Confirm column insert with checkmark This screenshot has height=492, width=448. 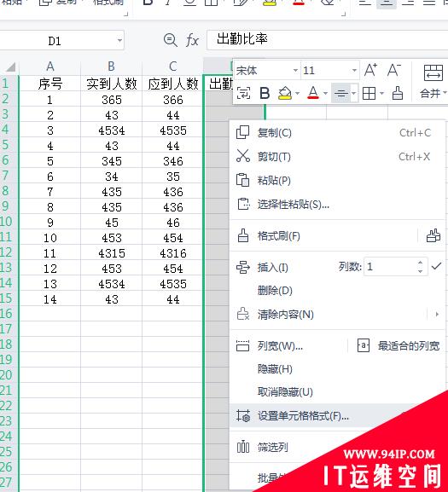436,266
